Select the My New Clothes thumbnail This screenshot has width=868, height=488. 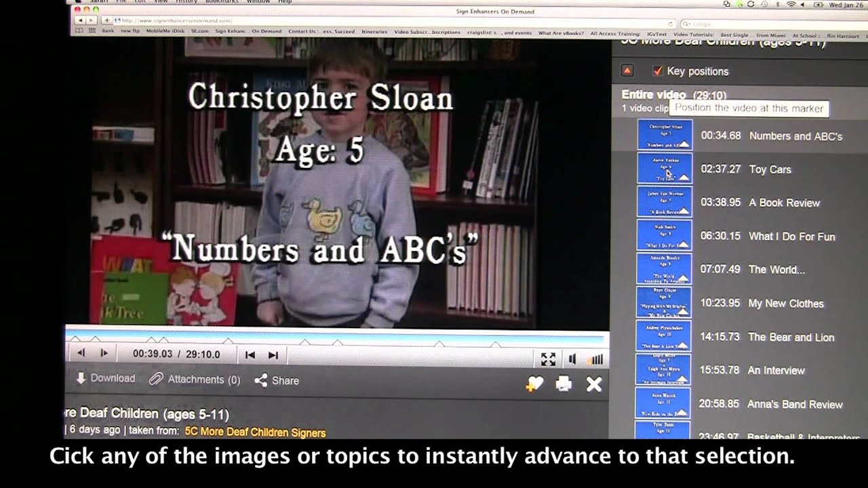click(665, 302)
